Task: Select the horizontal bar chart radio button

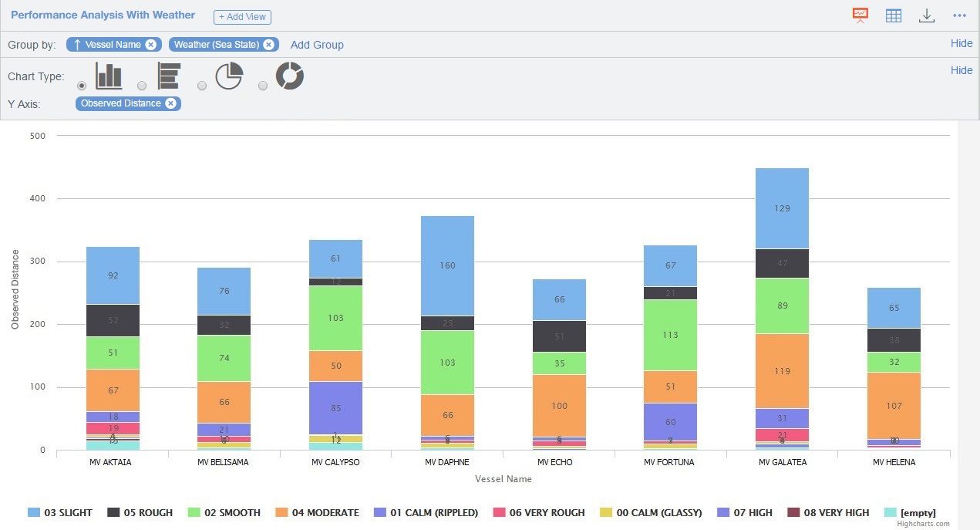Action: [142, 86]
